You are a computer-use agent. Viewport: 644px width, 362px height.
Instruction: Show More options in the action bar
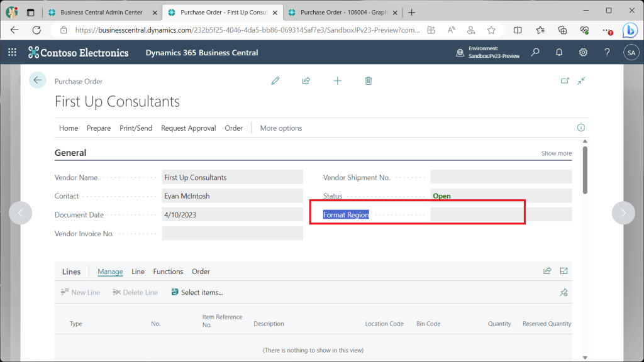point(281,128)
